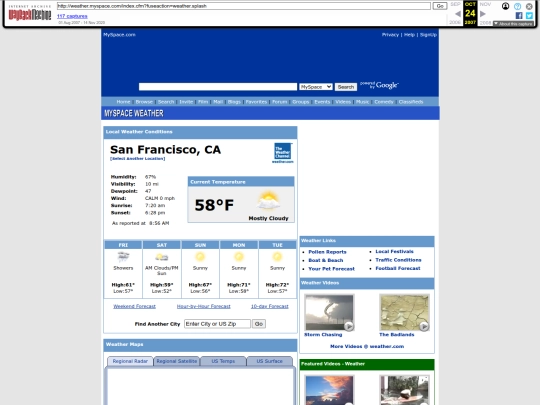The height and width of the screenshot is (405, 540).
Task: Open the SignUp link
Action: pyautogui.click(x=428, y=34)
